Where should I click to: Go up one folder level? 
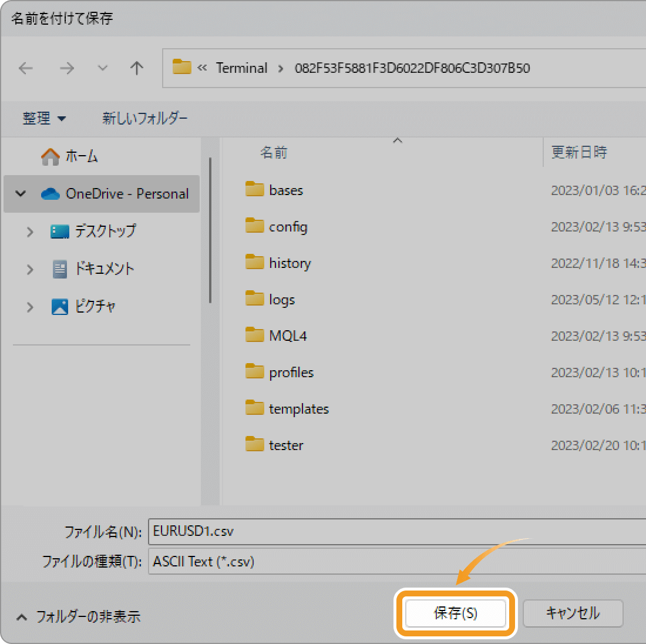click(x=136, y=68)
